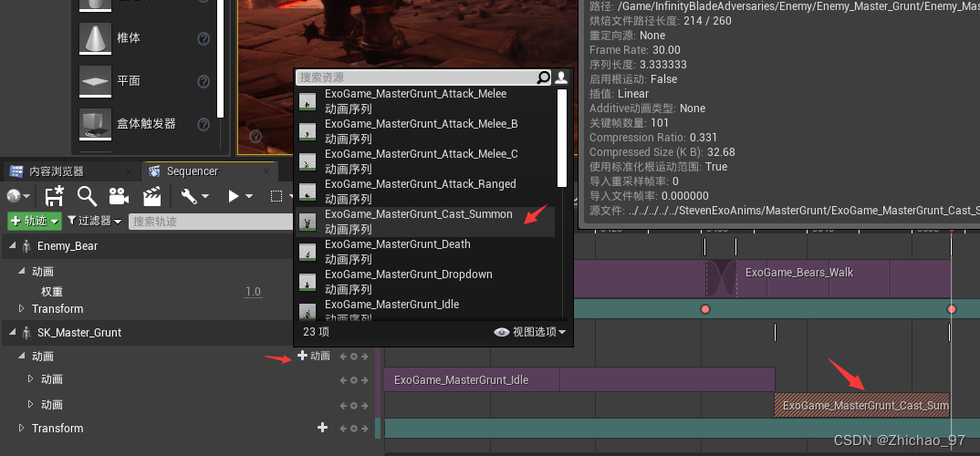Jump to next key on Cast_Summon 动画 sub-track

pos(364,406)
